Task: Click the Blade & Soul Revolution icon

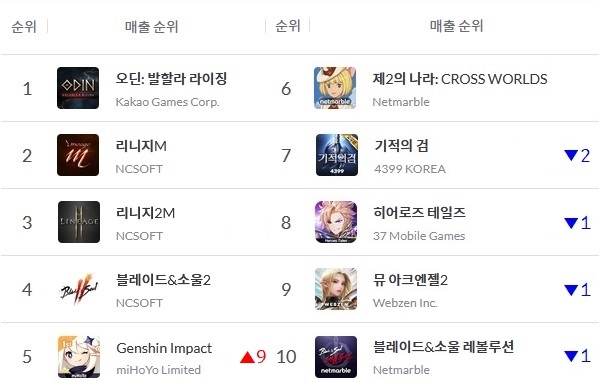Action: tap(336, 357)
